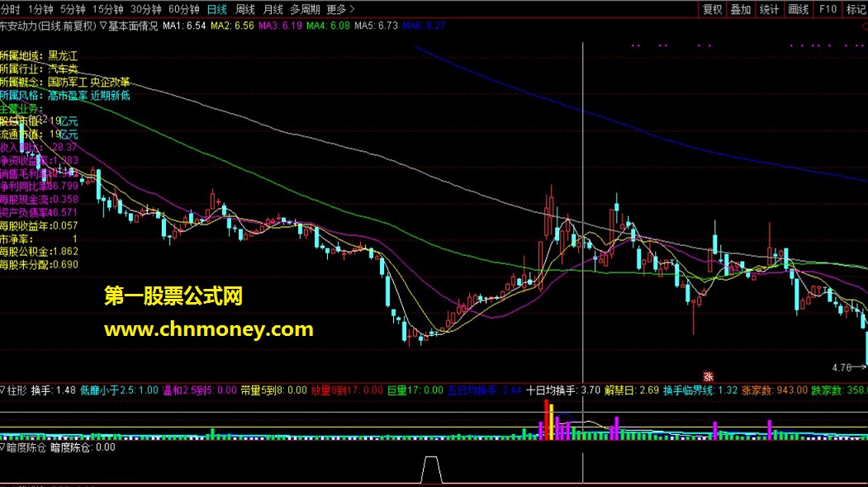Click the MA1: 6.54 value
The height and width of the screenshot is (487, 868).
click(x=184, y=26)
